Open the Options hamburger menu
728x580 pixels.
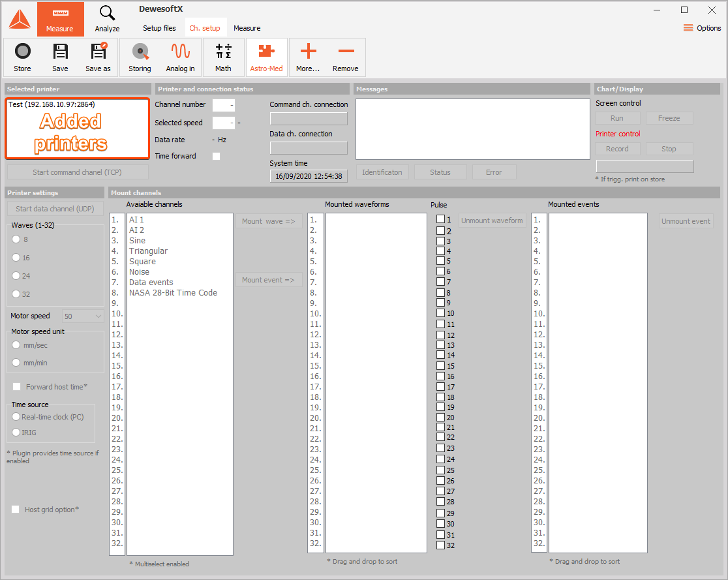pos(702,28)
